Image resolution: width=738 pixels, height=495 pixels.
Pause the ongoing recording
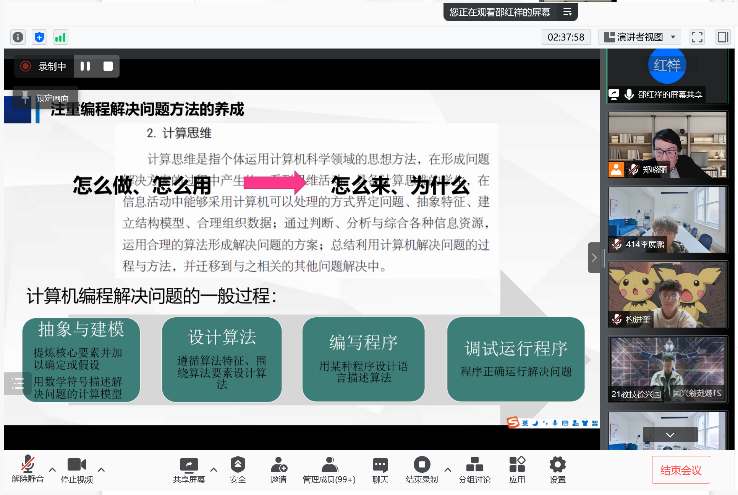pos(86,67)
